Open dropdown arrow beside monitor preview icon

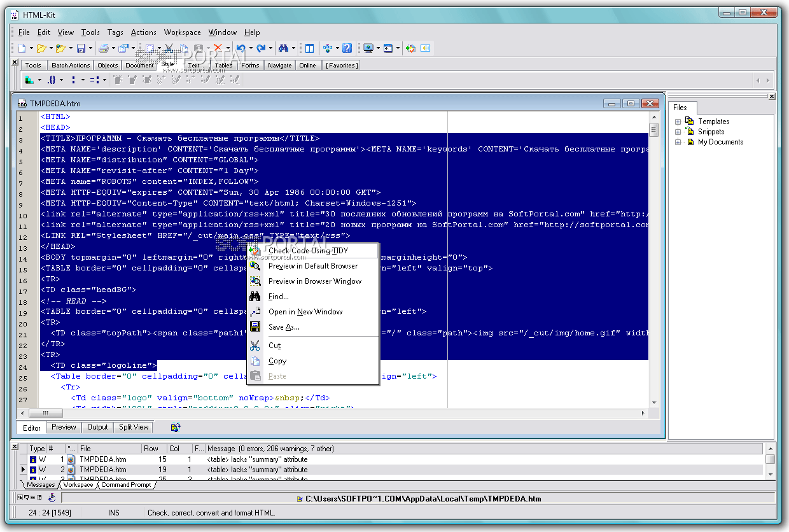coord(377,48)
